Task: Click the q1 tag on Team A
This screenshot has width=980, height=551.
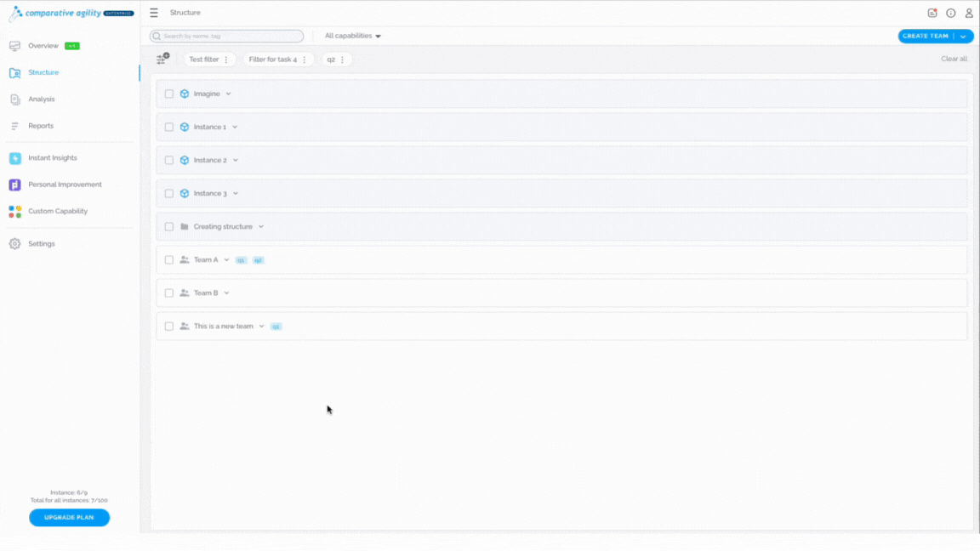Action: click(242, 260)
